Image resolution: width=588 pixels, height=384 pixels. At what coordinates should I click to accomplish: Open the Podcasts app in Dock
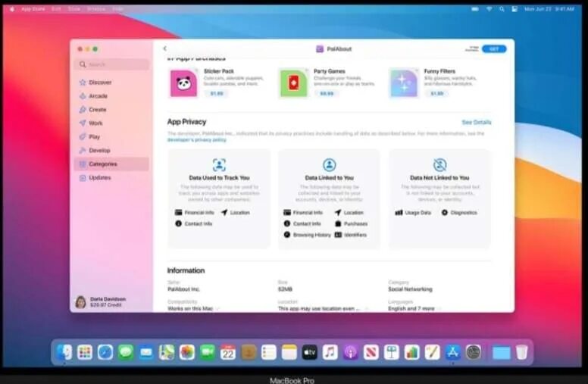tap(350, 352)
